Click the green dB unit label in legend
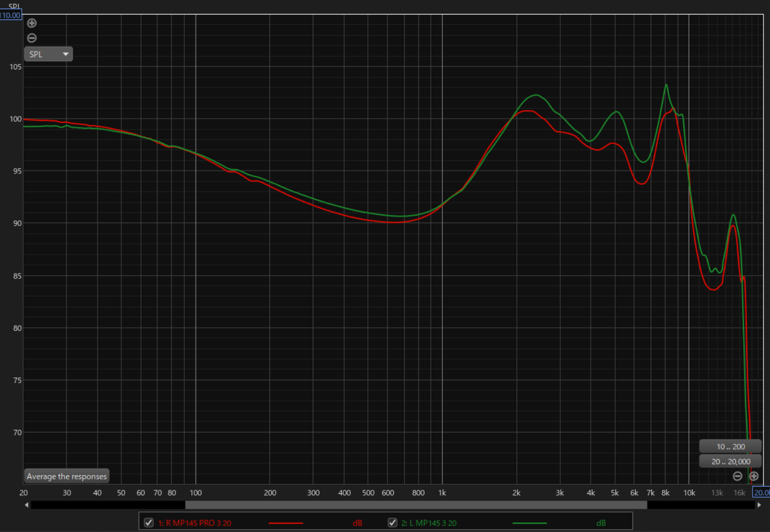This screenshot has height=532, width=770. pos(601,523)
